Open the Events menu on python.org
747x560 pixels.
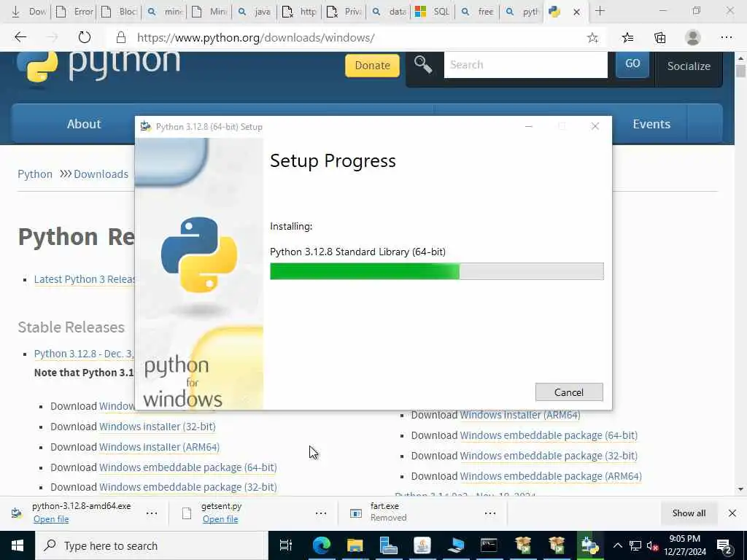651,124
